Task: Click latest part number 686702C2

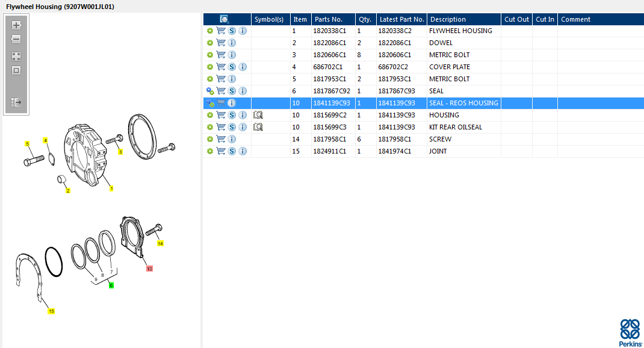Action: [393, 67]
